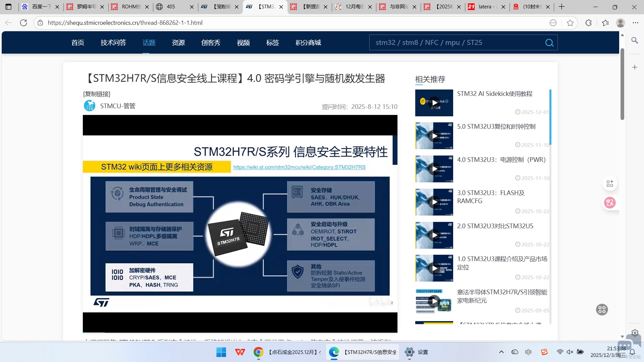Open 4.0 STM32U3：电源控制 link
This screenshot has width=644, height=362.
click(501, 160)
